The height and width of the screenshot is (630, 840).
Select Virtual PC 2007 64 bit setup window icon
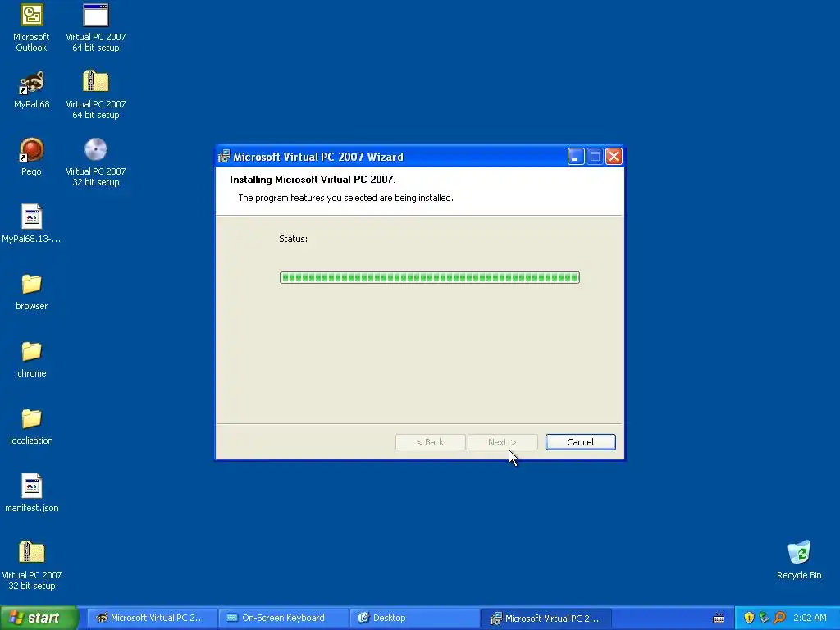(95, 28)
